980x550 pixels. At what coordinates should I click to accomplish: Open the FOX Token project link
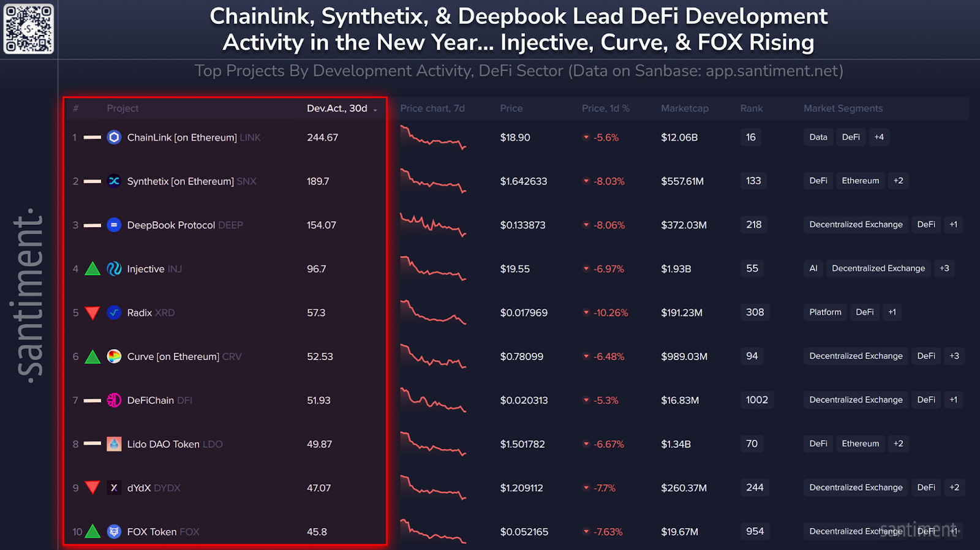point(152,532)
